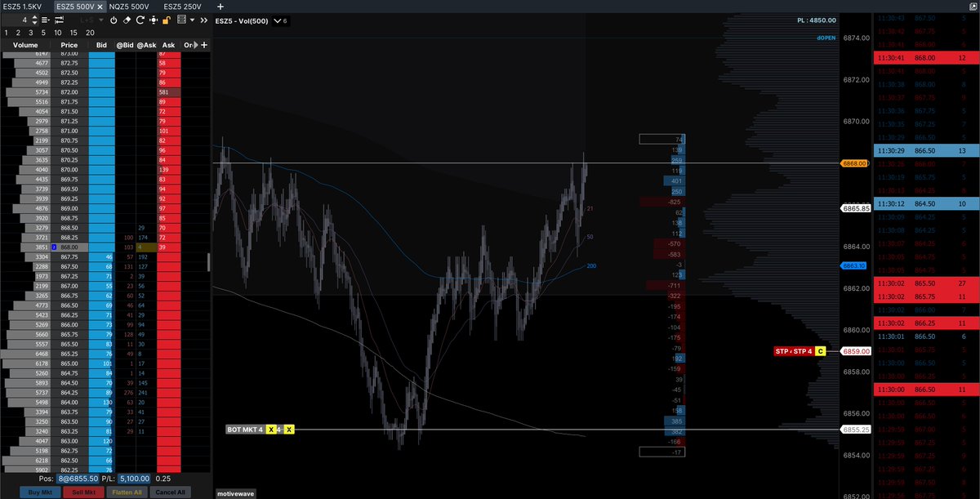The height and width of the screenshot is (499, 980).
Task: Click the reverse position arrows icon
Action: pyautogui.click(x=58, y=20)
